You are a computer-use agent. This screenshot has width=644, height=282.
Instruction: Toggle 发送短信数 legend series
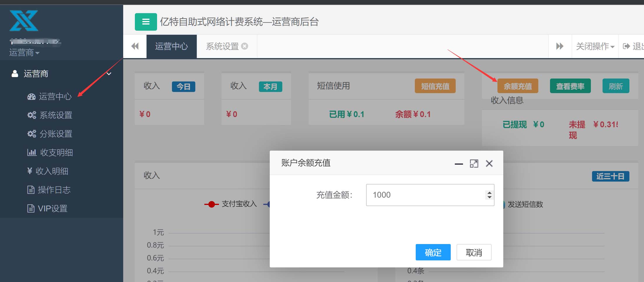click(x=524, y=204)
